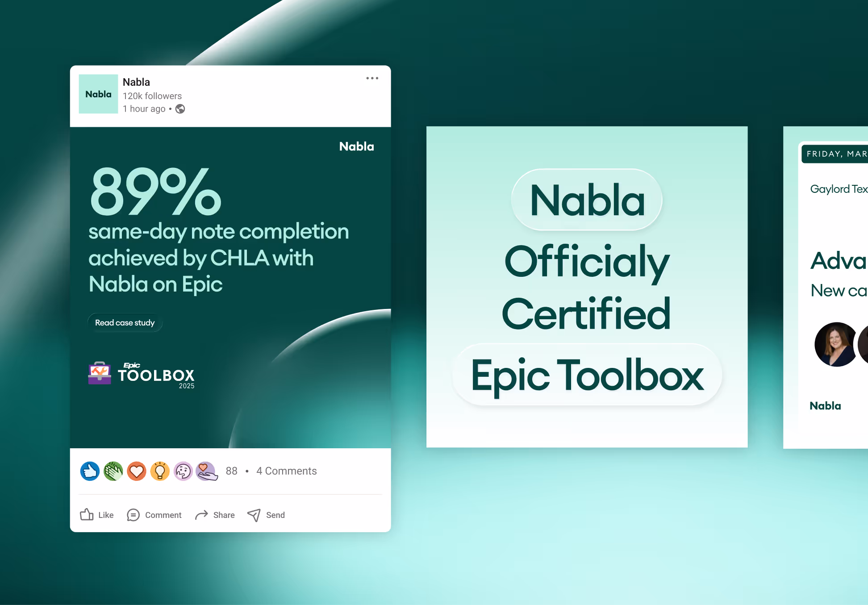Open the Comment action

click(x=154, y=515)
